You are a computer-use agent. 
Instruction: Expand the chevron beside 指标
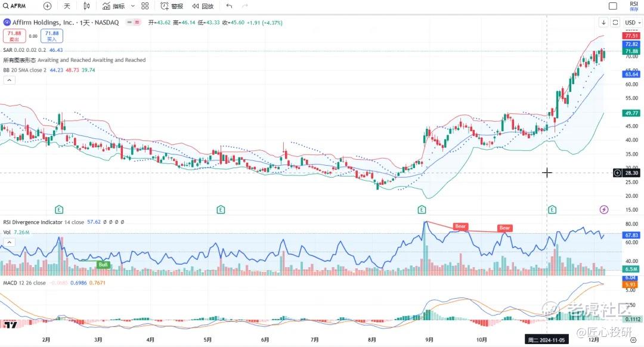pyautogui.click(x=132, y=6)
